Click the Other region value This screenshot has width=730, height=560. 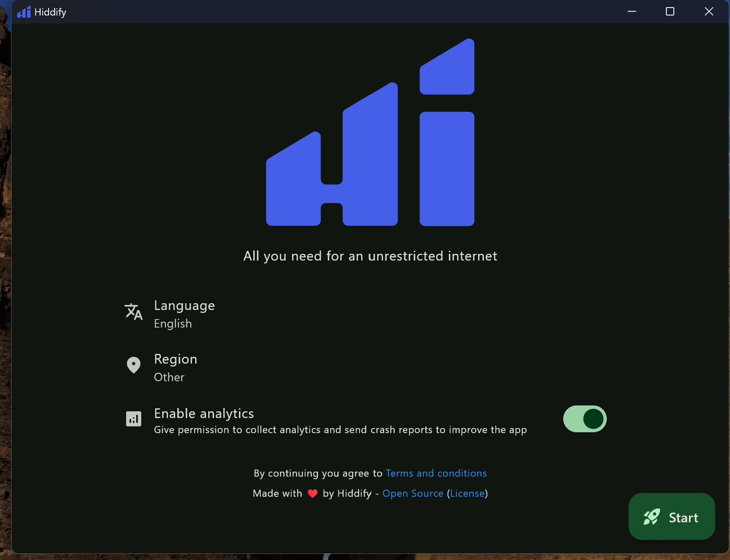click(169, 377)
